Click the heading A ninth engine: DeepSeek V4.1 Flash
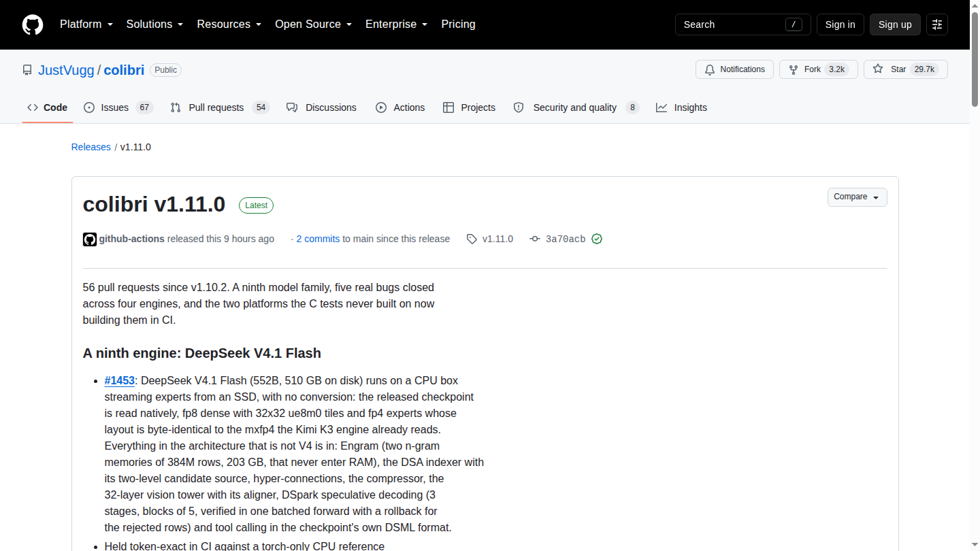 [x=202, y=353]
